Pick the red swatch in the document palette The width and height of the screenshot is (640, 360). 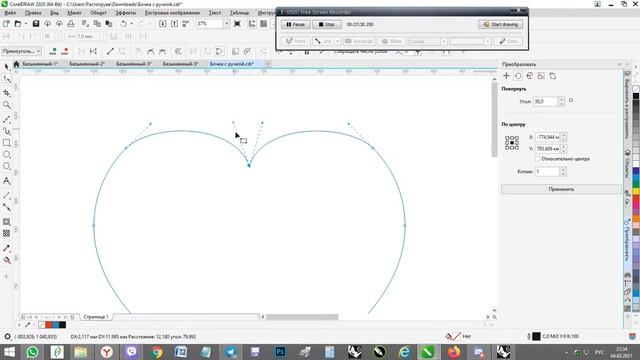click(x=48, y=325)
